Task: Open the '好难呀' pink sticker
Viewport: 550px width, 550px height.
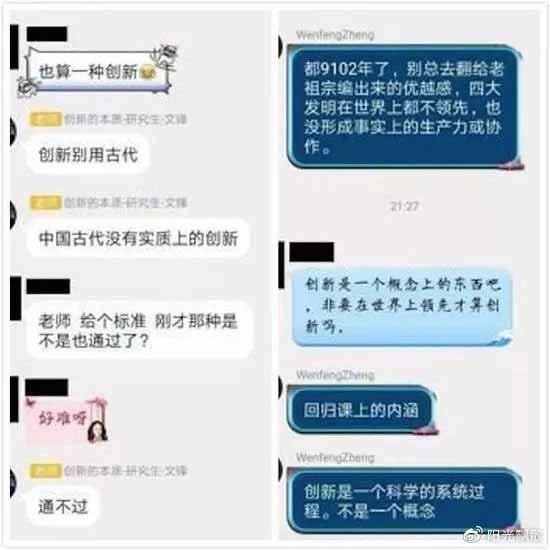Action: [67, 418]
